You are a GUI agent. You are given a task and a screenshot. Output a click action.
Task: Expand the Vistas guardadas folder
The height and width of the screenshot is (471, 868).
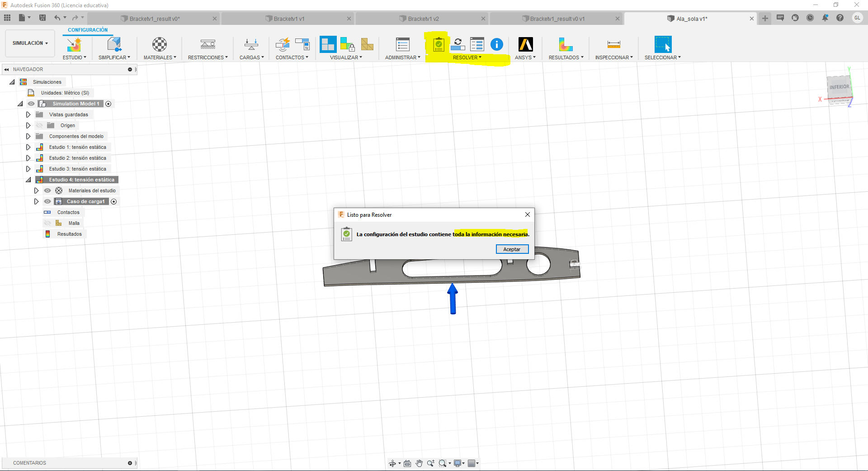click(28, 114)
